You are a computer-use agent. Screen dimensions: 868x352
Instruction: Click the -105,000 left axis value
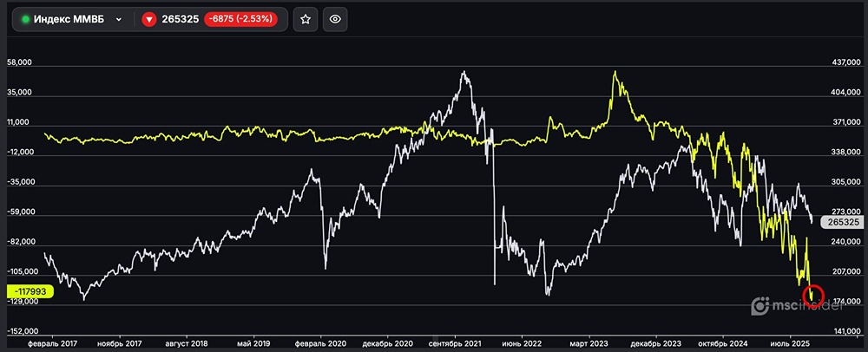23,272
